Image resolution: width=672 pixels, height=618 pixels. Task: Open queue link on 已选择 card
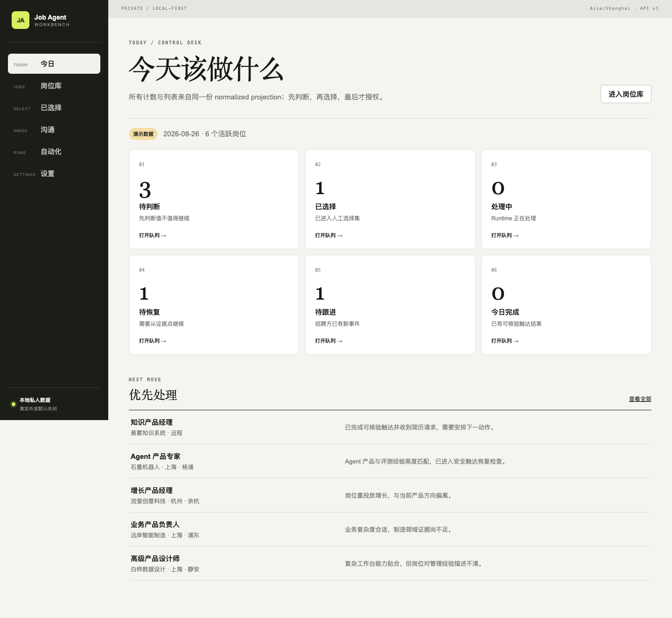point(329,236)
